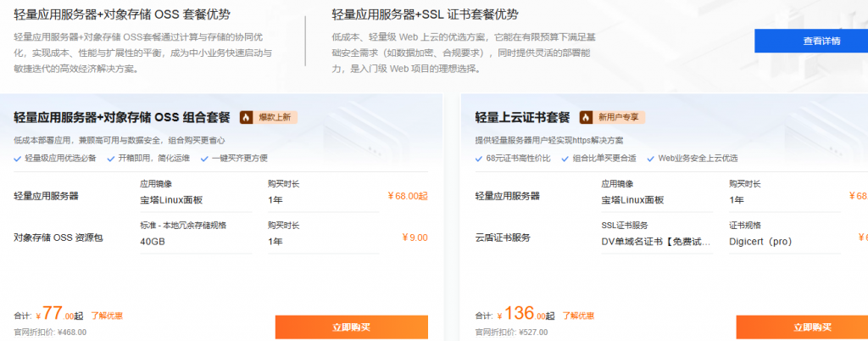868x341 pixels.
Task: Click the flame icon beside 新用户专享
Action: click(587, 117)
